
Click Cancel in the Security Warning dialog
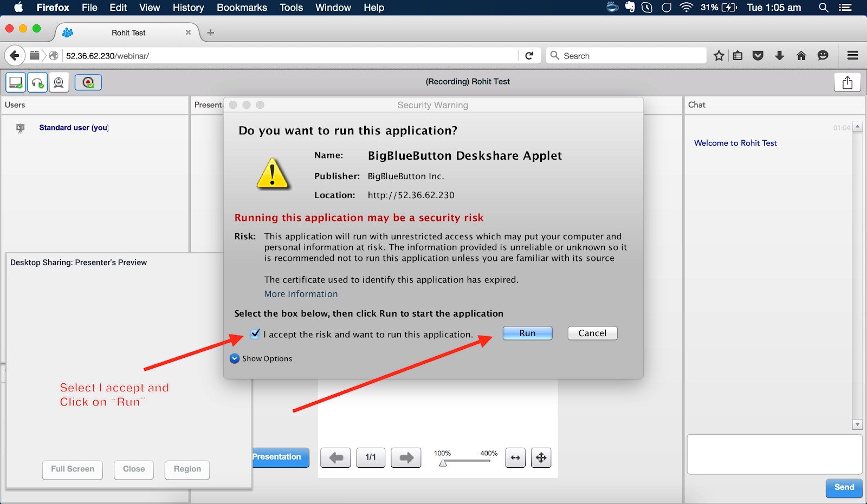click(x=592, y=333)
